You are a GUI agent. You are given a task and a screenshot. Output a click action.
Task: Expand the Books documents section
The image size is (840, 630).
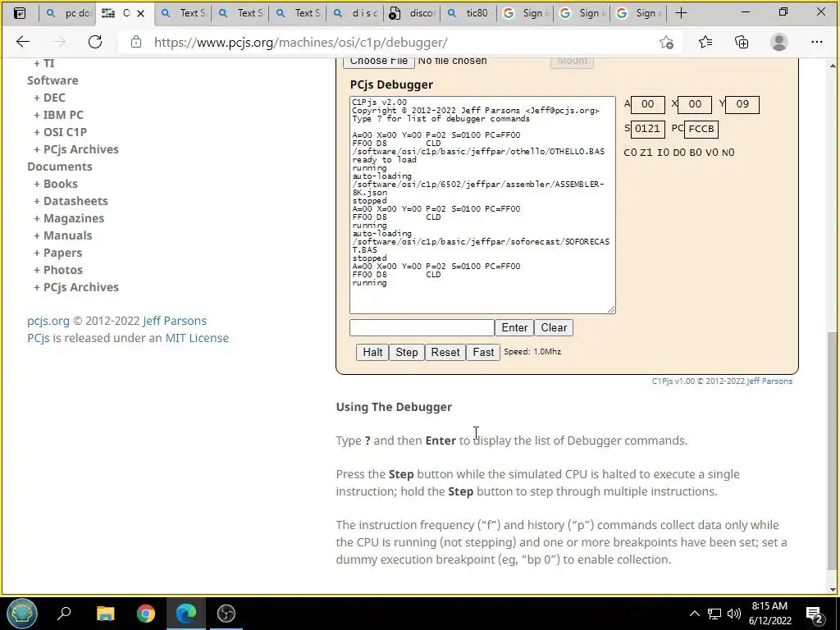[56, 184]
